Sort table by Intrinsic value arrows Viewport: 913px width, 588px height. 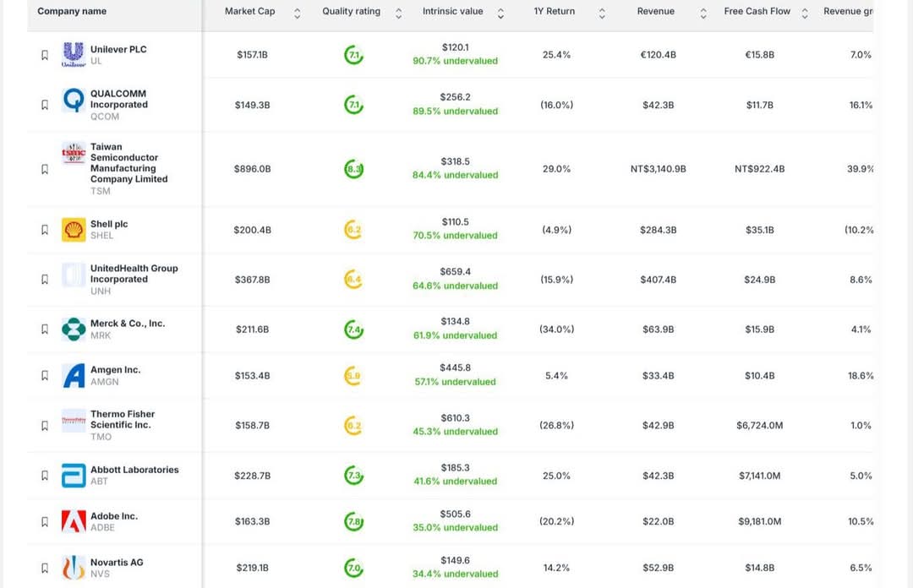click(500, 13)
